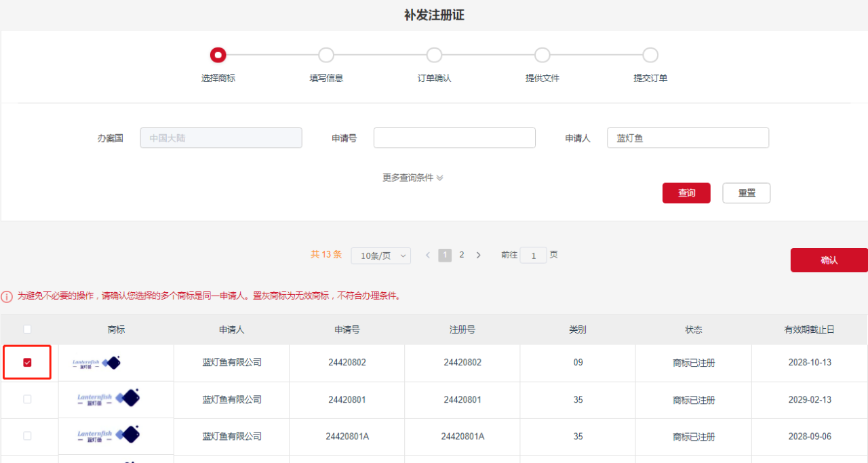Click the 注册号 column header
The width and height of the screenshot is (868, 463).
click(462, 329)
